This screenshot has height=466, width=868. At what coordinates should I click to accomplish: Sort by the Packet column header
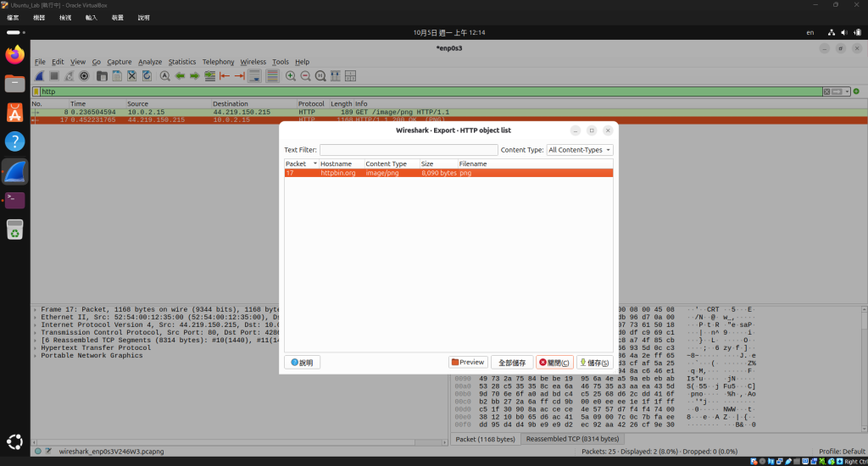(x=301, y=164)
